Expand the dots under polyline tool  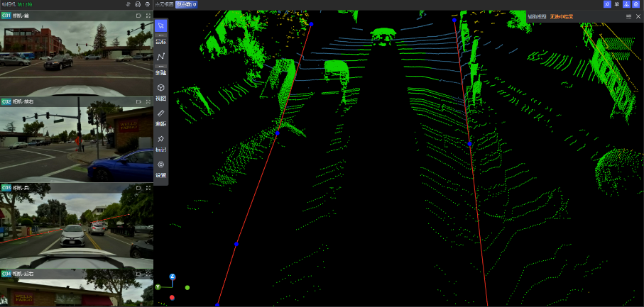click(x=161, y=66)
